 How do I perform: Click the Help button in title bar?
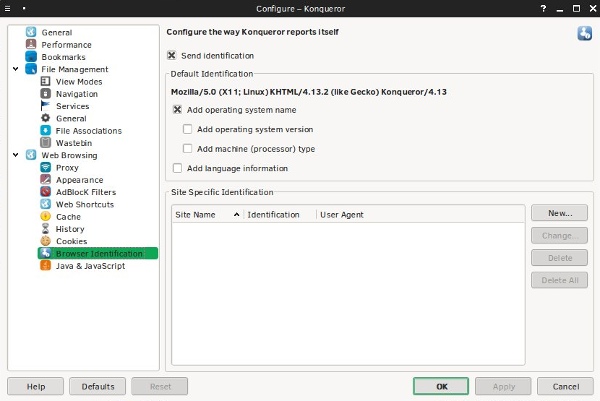[543, 8]
